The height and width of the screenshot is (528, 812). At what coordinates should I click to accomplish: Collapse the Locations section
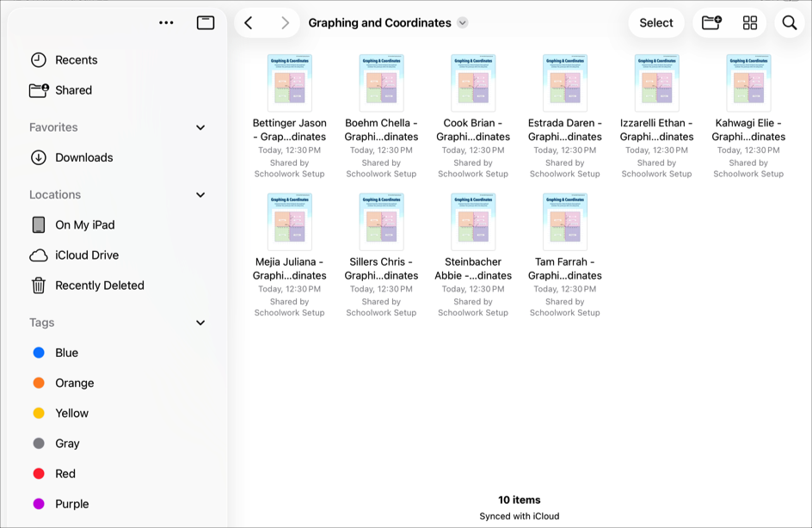(200, 194)
